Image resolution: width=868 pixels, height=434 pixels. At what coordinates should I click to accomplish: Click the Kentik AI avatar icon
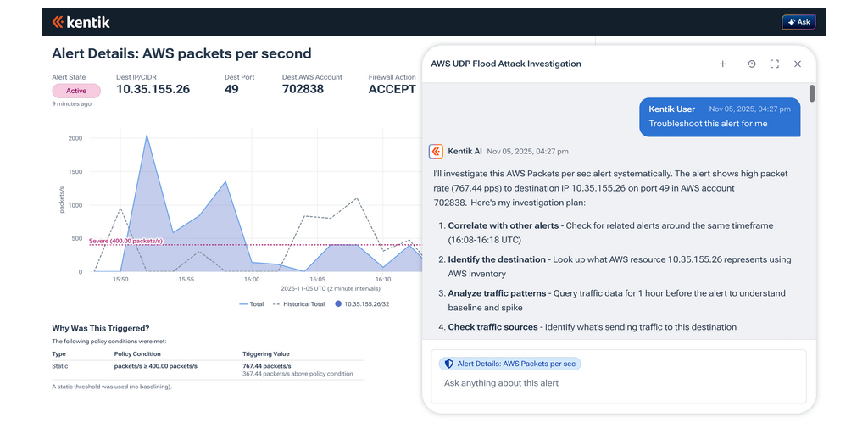point(436,152)
